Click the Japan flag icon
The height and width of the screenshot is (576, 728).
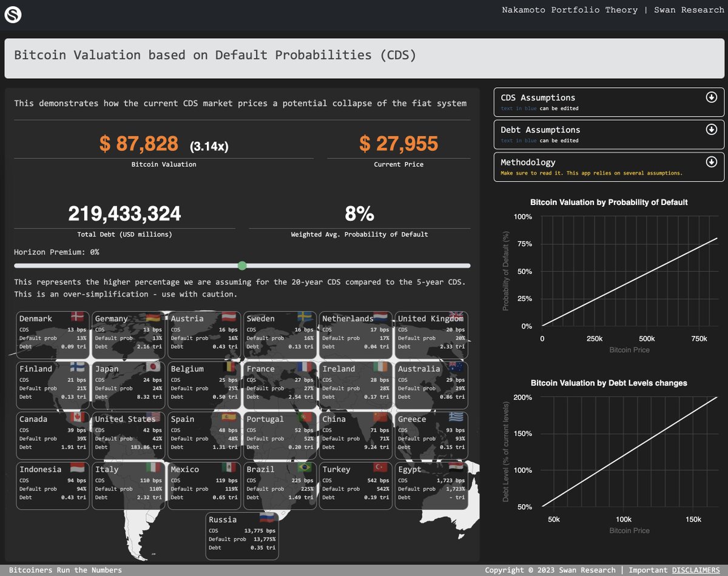pyautogui.click(x=153, y=367)
